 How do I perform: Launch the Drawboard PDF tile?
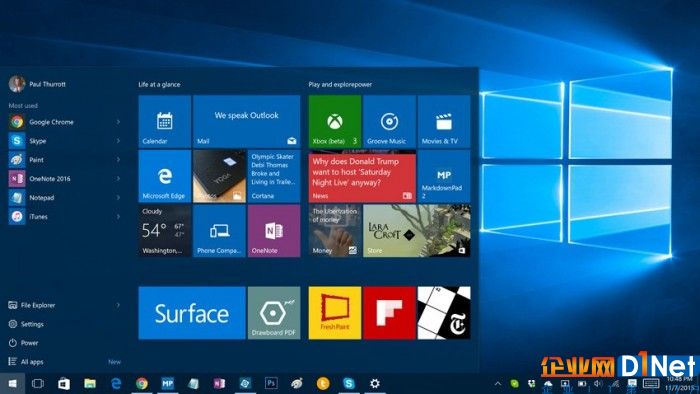(x=274, y=313)
